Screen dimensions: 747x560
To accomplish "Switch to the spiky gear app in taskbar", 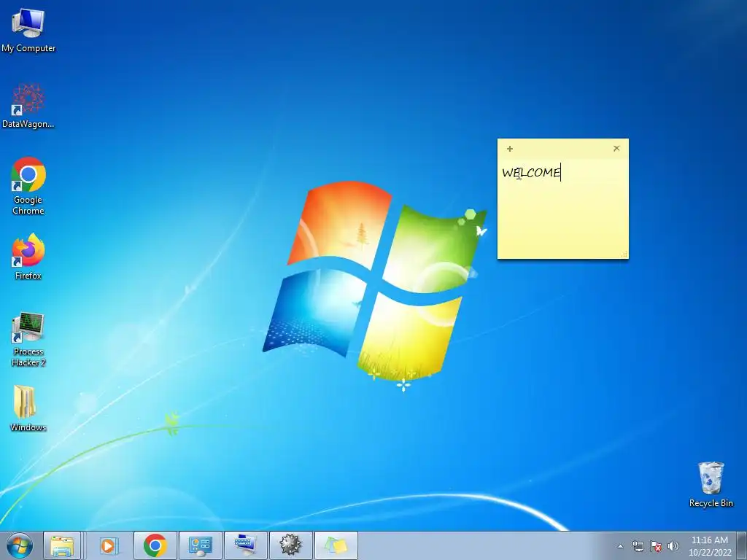I will pyautogui.click(x=290, y=545).
